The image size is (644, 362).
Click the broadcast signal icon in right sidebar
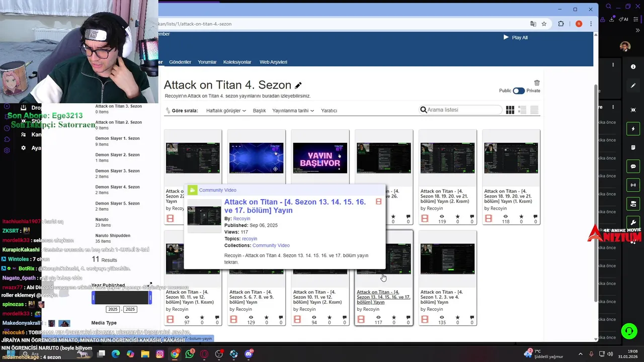point(633,185)
